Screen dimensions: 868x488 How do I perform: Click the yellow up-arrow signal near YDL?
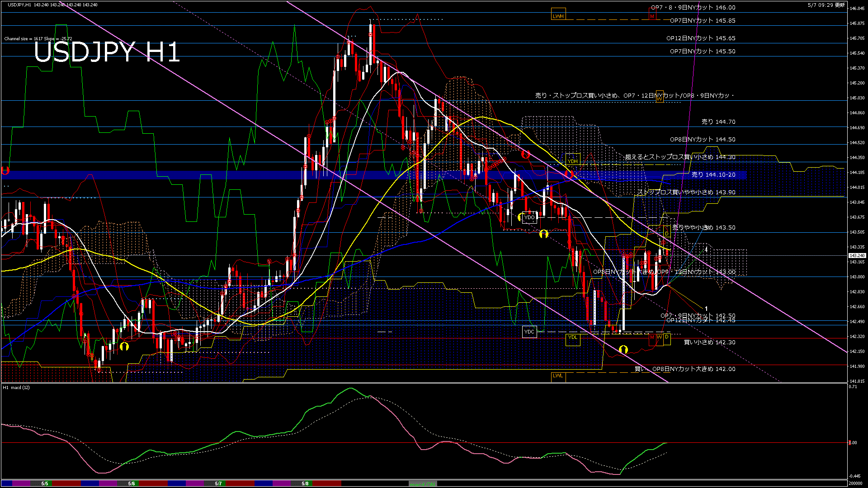point(623,349)
